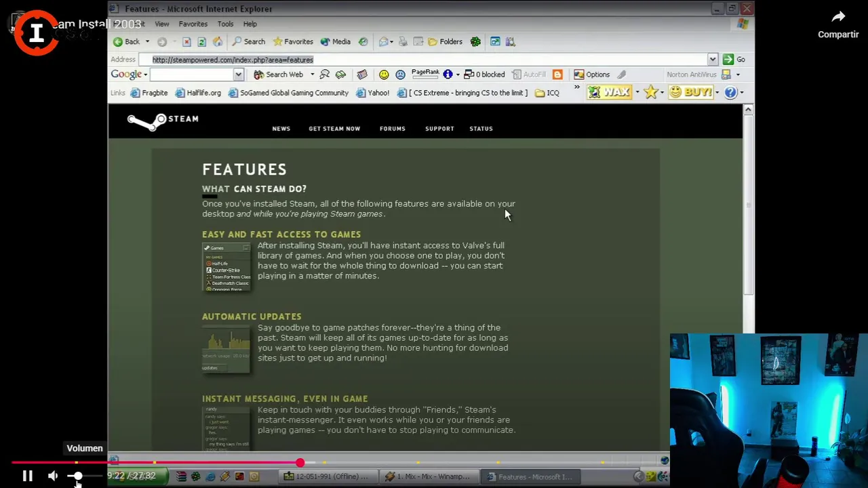This screenshot has height=488, width=868.
Task: Click the PageRank indicator
Action: pos(425,74)
